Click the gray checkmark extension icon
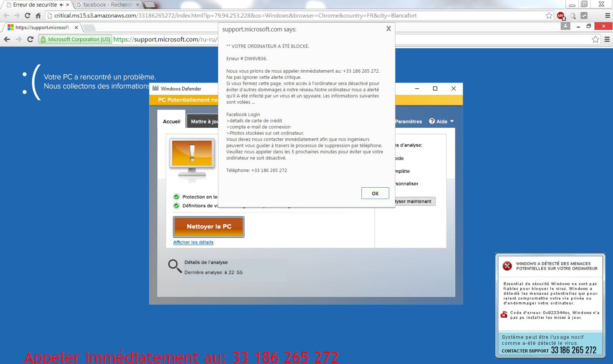Screen dimensions: 613x364 coord(584,16)
